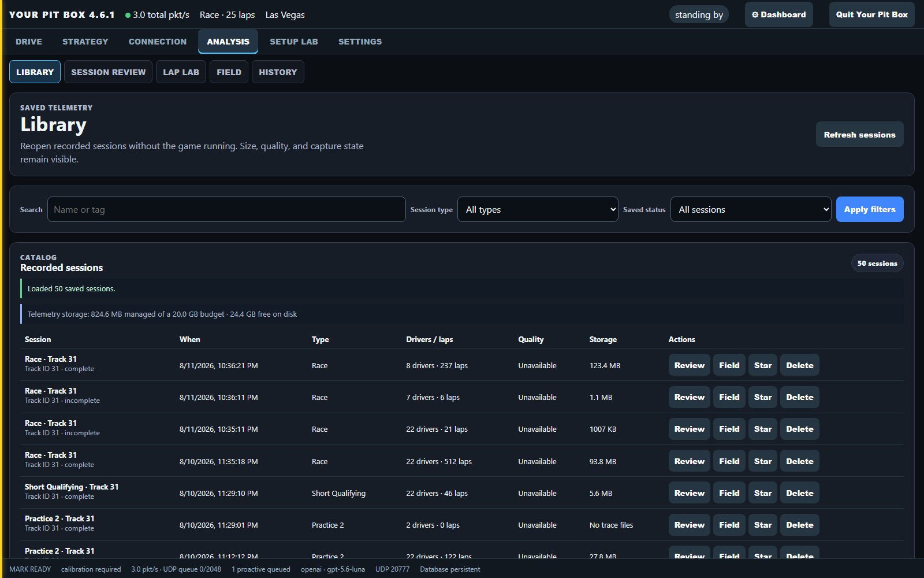The width and height of the screenshot is (924, 578).
Task: Open Field for the 10:36:21 PM race
Action: pyautogui.click(x=729, y=365)
